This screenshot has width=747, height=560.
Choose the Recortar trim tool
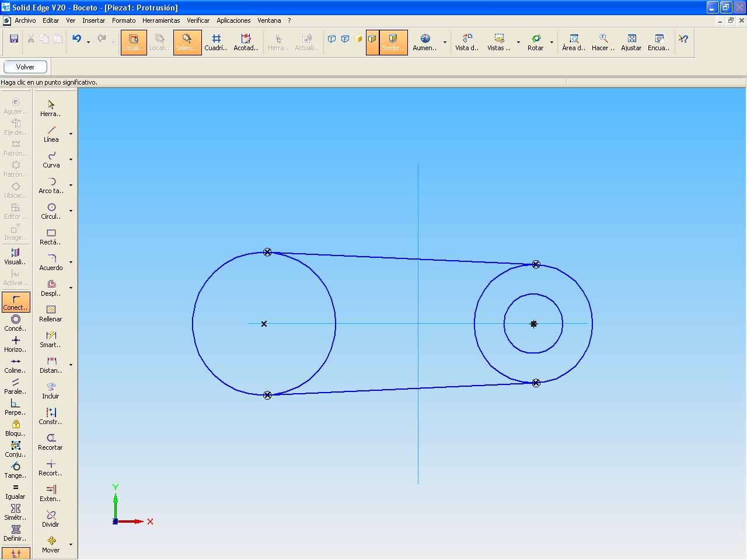[x=51, y=442]
